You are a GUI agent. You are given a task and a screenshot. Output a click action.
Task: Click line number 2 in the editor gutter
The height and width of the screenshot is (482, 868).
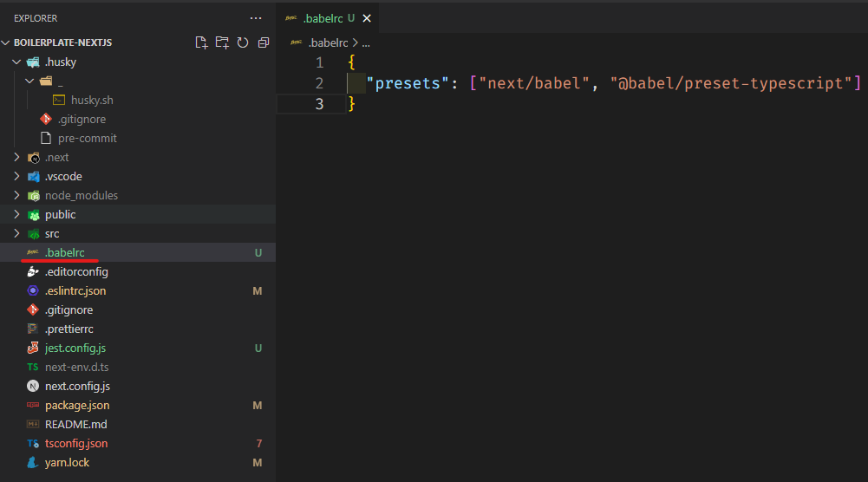click(x=319, y=83)
